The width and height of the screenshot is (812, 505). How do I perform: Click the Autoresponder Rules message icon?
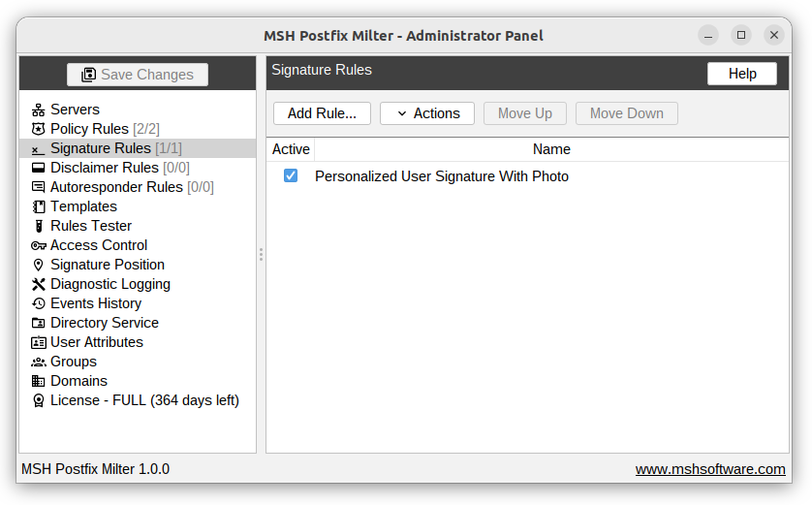coord(39,187)
